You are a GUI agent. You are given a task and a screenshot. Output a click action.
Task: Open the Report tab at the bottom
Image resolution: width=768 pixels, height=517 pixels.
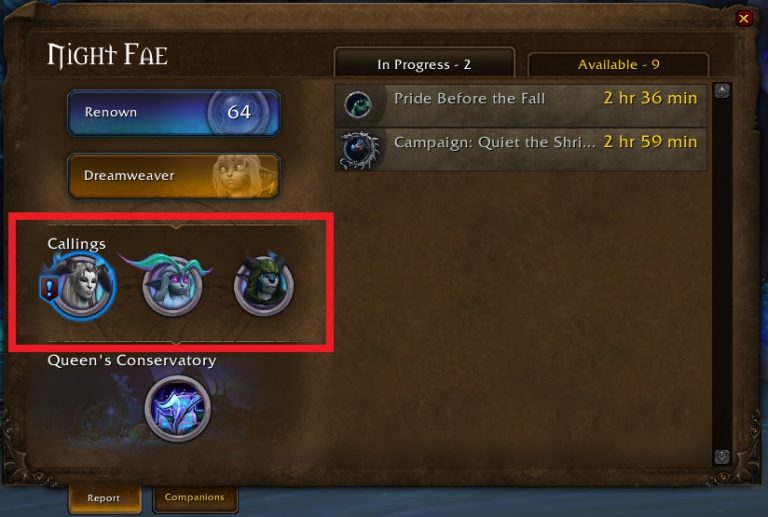(104, 498)
